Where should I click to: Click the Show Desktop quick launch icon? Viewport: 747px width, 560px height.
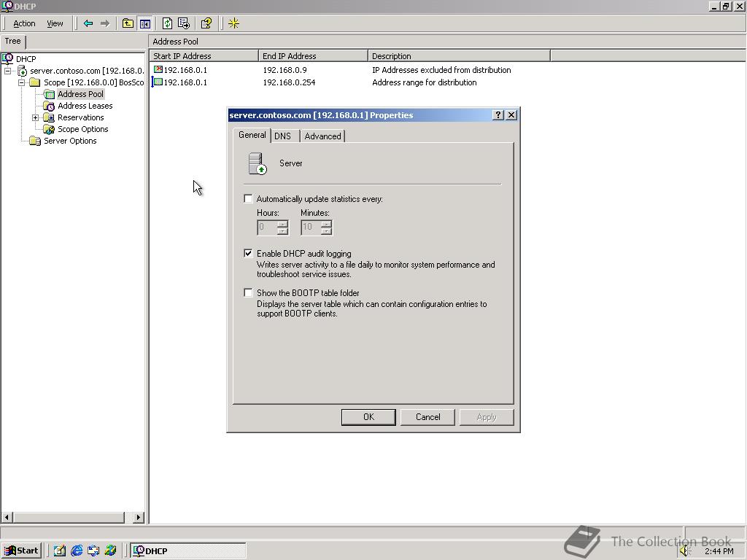coord(60,551)
